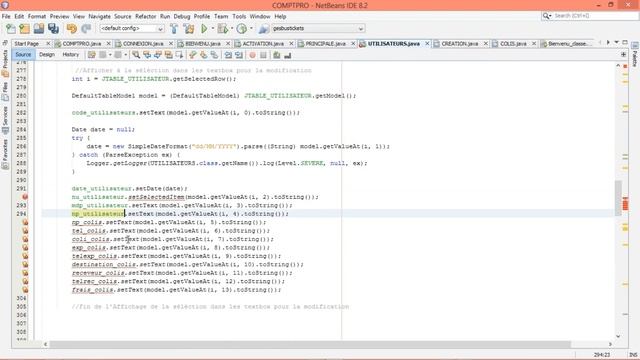Toggle Bookmark on current line
Viewport: 640px width, 360px height.
tap(214, 55)
